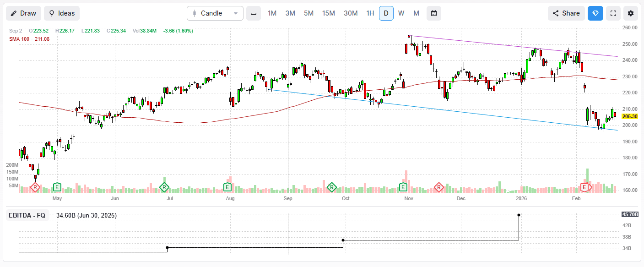Open the chart settings gear icon

tap(631, 13)
